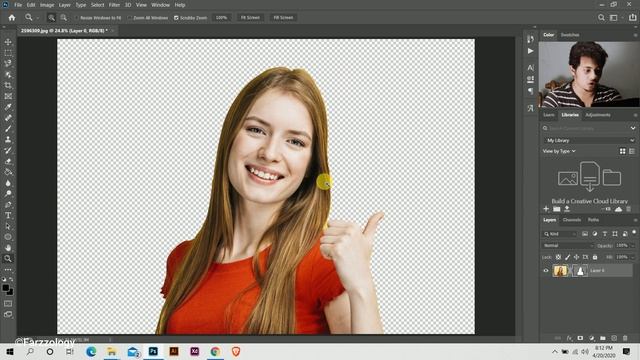Select the Paint Bucket tool
The image size is (640, 360).
pyautogui.click(x=8, y=172)
